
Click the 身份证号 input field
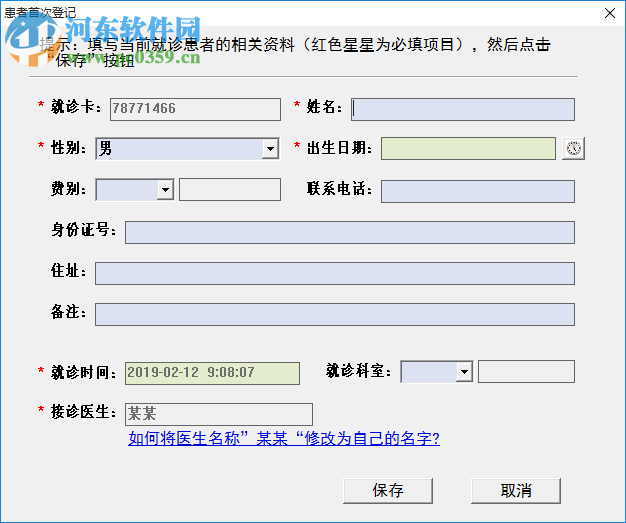coord(350,232)
